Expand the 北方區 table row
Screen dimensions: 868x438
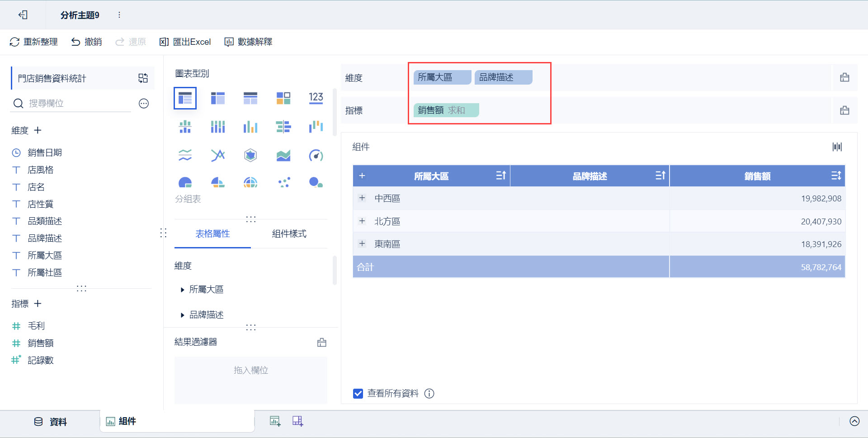[362, 221]
